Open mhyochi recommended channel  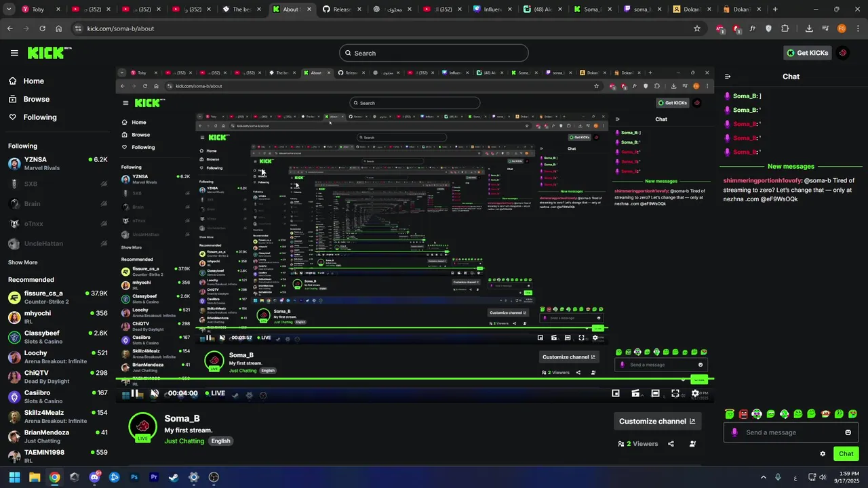click(x=57, y=317)
